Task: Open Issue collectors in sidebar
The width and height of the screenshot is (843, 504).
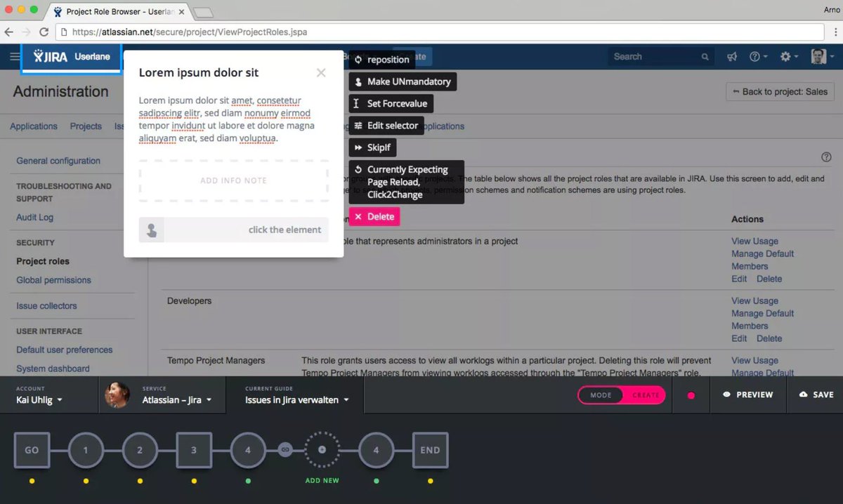Action: [47, 306]
